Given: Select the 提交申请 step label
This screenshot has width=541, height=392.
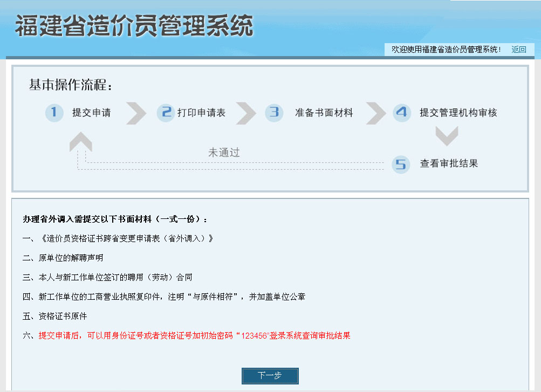Looking at the screenshot, I should click(92, 113).
